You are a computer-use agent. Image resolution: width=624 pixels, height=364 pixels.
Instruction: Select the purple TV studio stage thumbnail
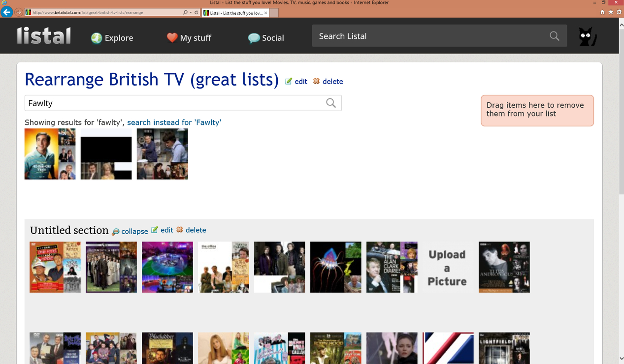(167, 267)
